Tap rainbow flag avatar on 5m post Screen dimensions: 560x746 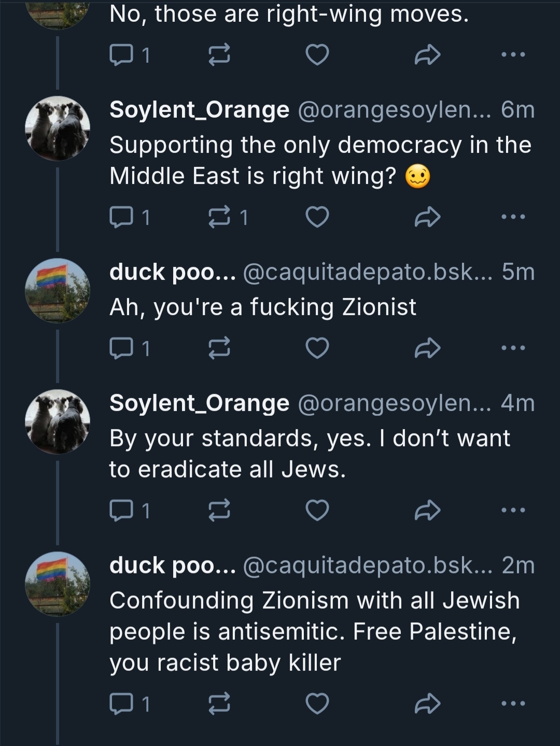pos(58,290)
